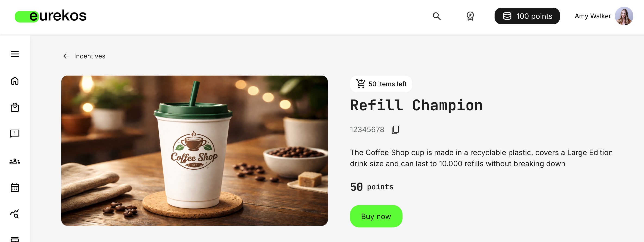Open the partially visible bottom sidebar icon
Viewport: 644px width, 242px height.
tap(15, 239)
